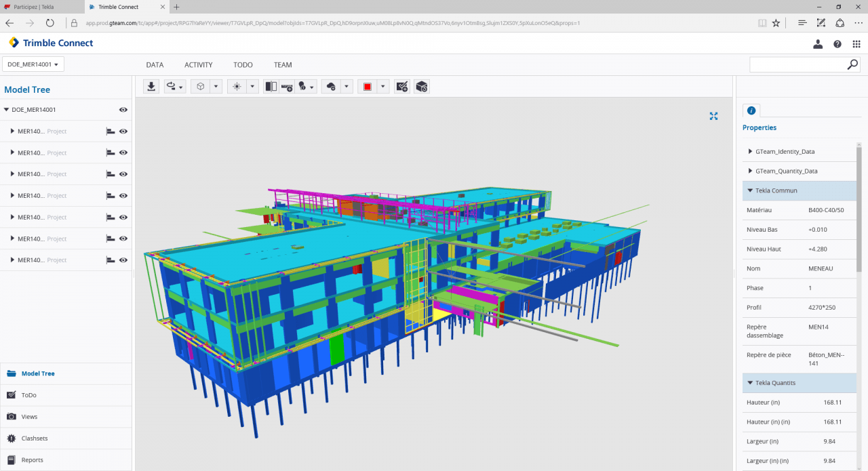Click the download model icon in the toolbar
This screenshot has width=868, height=471.
coord(152,87)
